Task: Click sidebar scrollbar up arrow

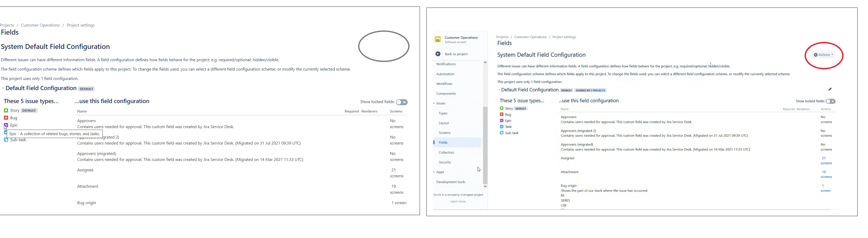Action: tap(485, 62)
